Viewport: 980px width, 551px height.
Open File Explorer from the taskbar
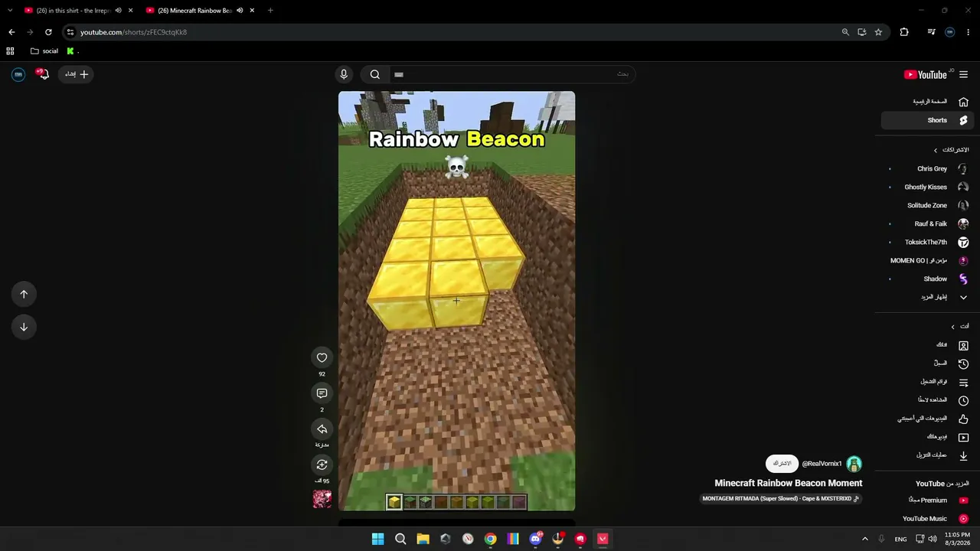click(x=423, y=539)
